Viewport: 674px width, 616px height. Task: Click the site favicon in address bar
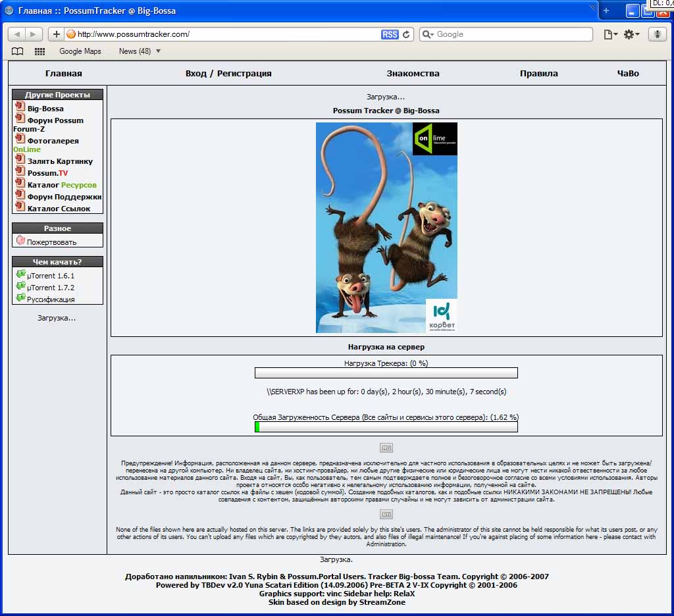tap(71, 34)
